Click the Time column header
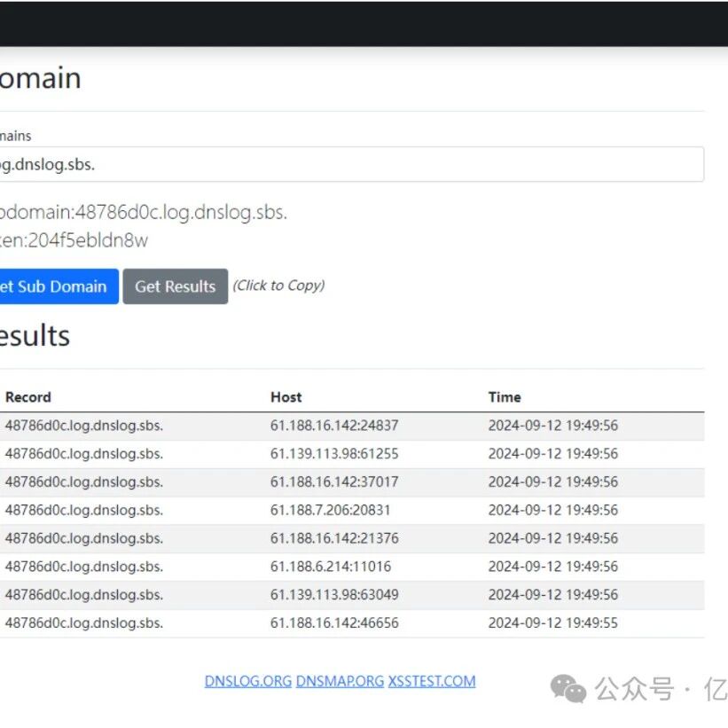This screenshot has width=728, height=728. click(505, 397)
